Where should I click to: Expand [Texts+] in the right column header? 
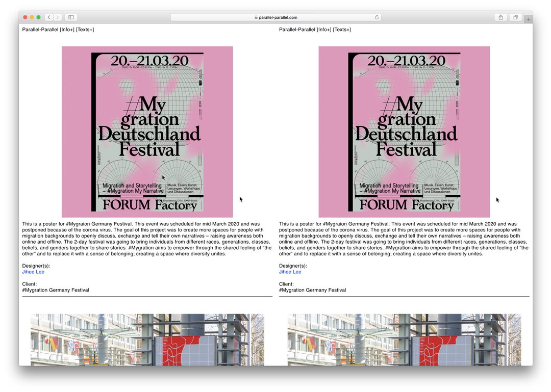point(342,30)
